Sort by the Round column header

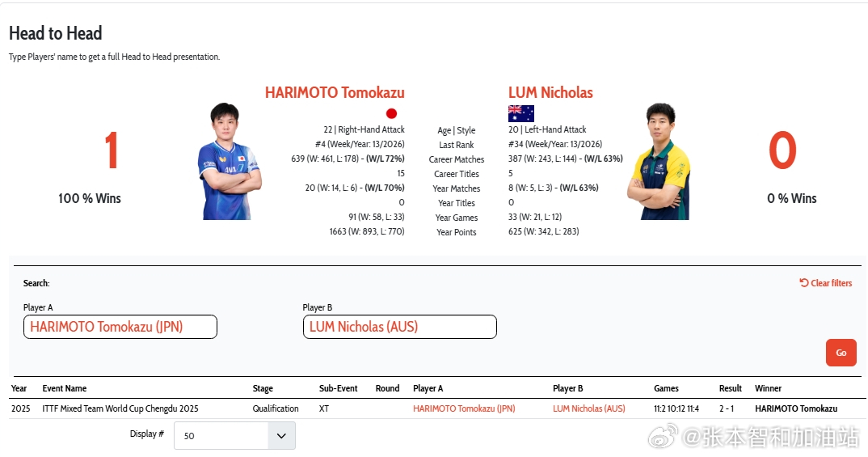point(387,388)
